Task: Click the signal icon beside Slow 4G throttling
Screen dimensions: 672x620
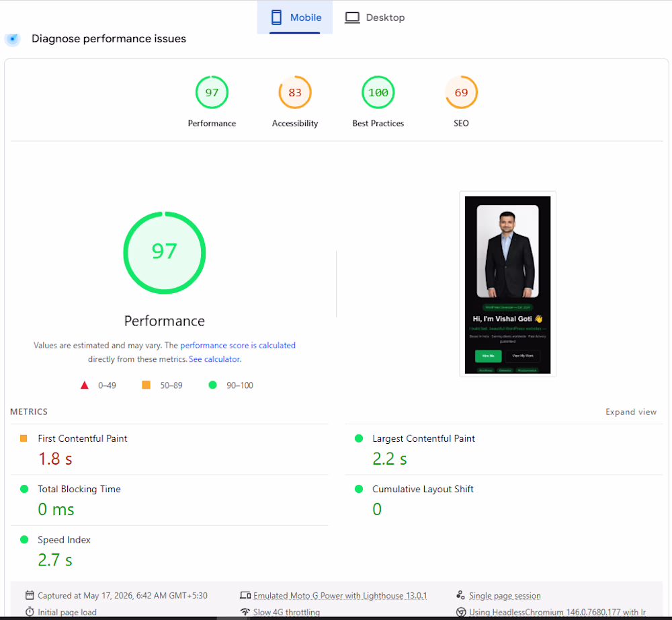Action: coord(245,612)
